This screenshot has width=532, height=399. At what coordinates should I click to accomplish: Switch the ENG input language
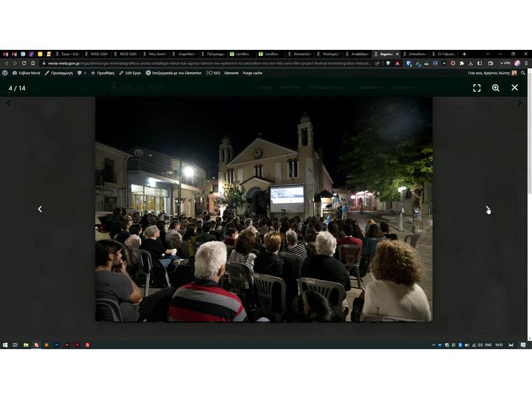(488, 345)
